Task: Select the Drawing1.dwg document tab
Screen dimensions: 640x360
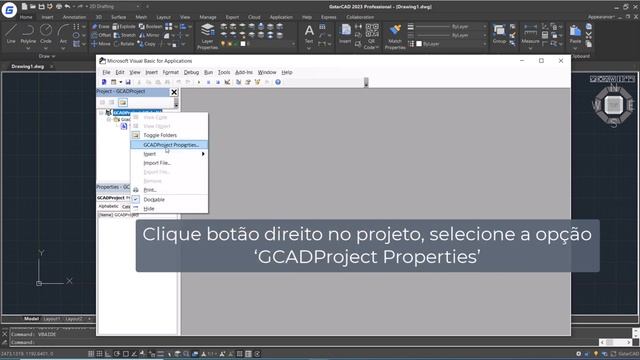Action: (27, 66)
